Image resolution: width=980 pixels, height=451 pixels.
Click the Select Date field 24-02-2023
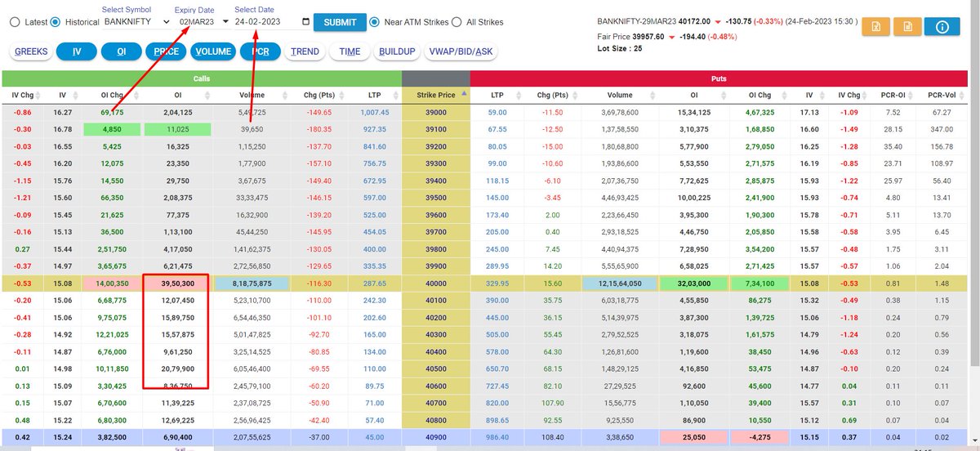(x=272, y=22)
